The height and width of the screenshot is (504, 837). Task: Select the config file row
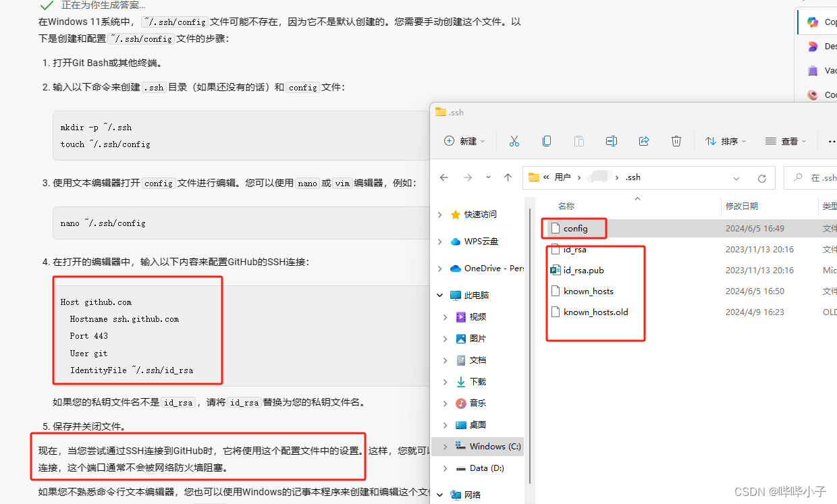pyautogui.click(x=688, y=228)
